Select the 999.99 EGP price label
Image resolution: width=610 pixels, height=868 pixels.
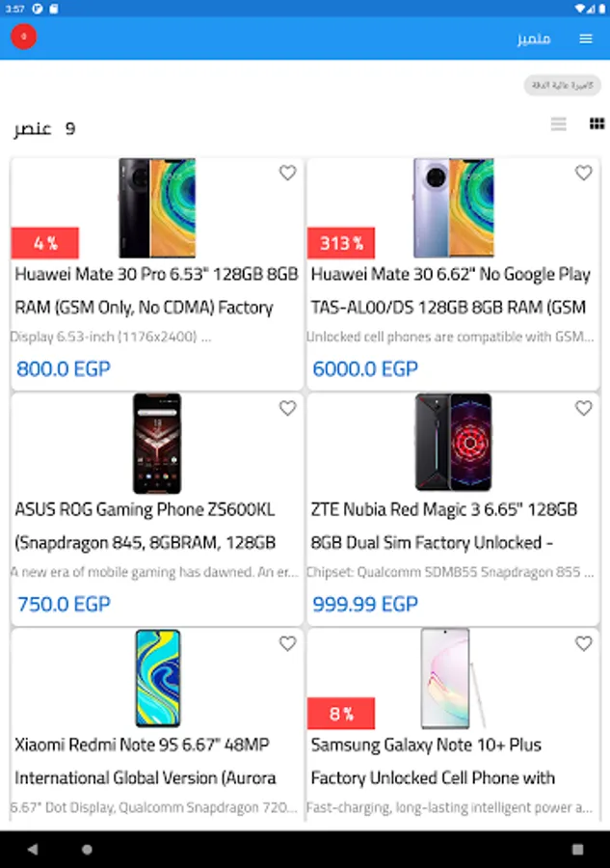point(365,604)
